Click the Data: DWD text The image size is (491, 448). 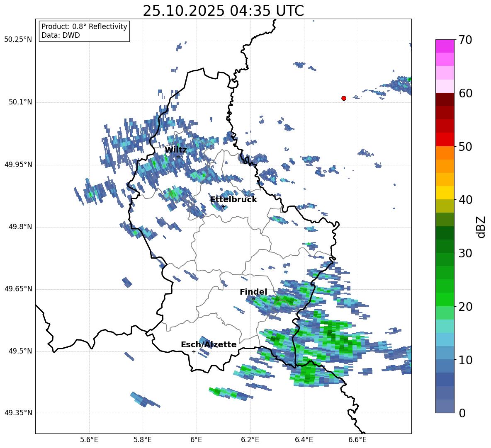(x=61, y=35)
